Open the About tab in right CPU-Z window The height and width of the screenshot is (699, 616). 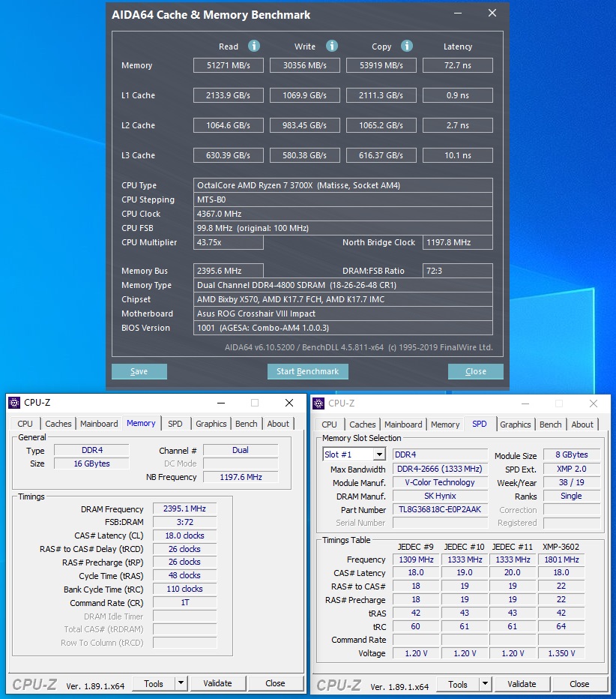coord(582,424)
